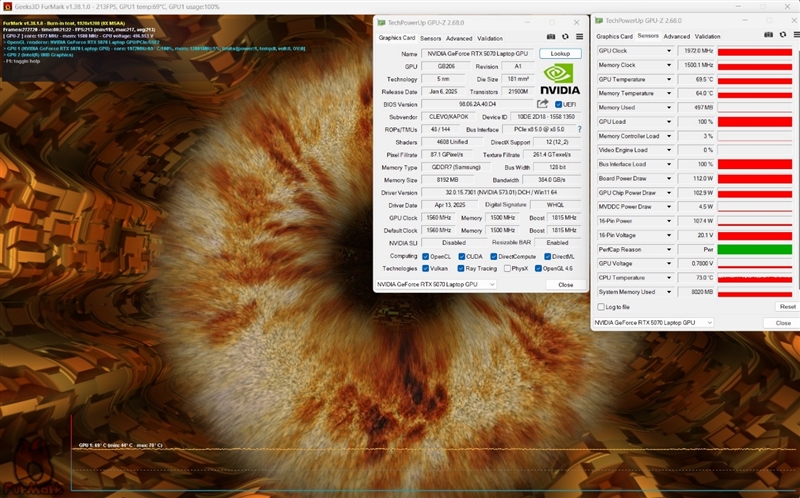Toggle the UEFI checkbox
This screenshot has height=498, width=800.
(557, 104)
